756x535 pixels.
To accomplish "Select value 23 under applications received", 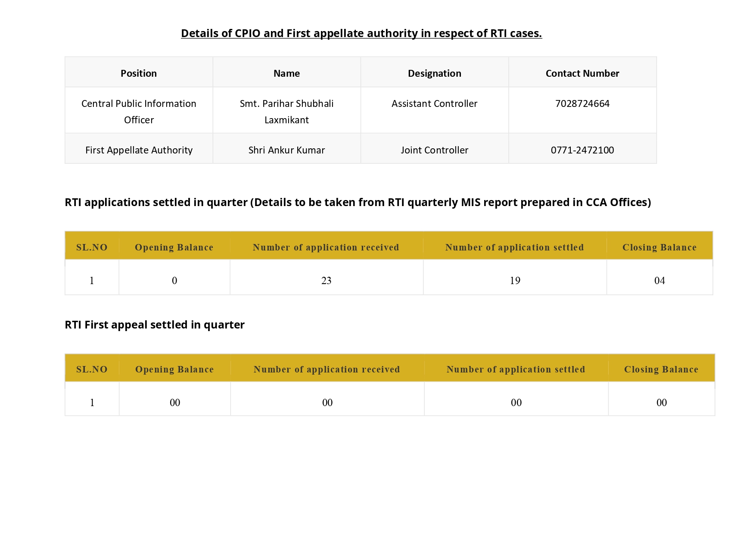I will (327, 281).
